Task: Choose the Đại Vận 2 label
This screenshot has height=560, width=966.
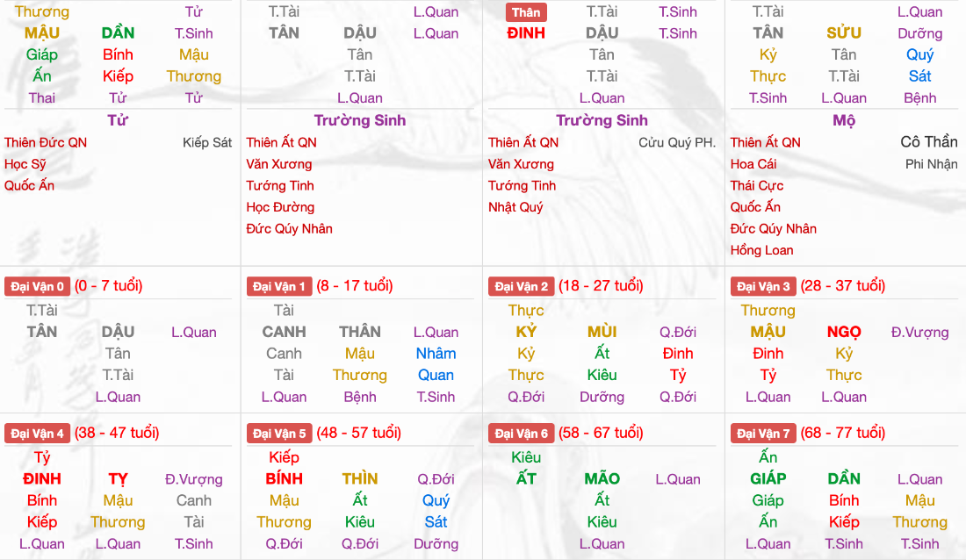Action: click(522, 286)
